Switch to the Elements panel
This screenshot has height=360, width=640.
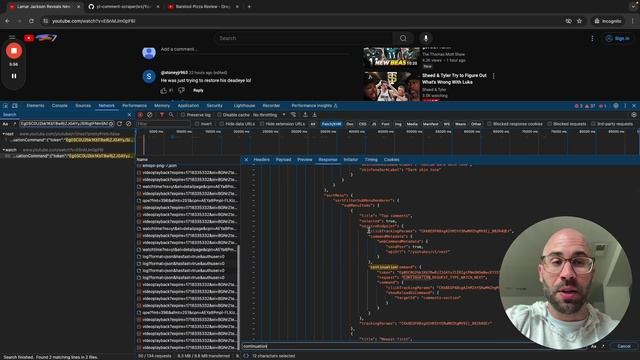pyautogui.click(x=35, y=106)
